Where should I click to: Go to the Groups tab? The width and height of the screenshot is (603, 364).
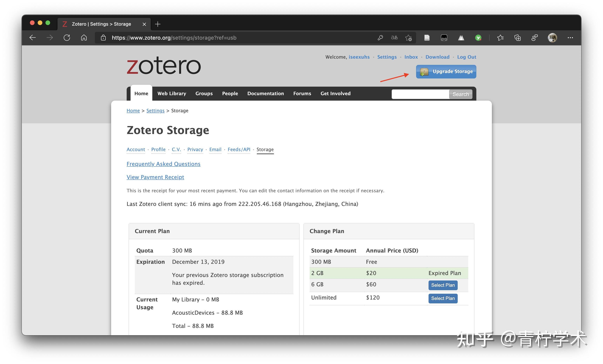click(204, 93)
